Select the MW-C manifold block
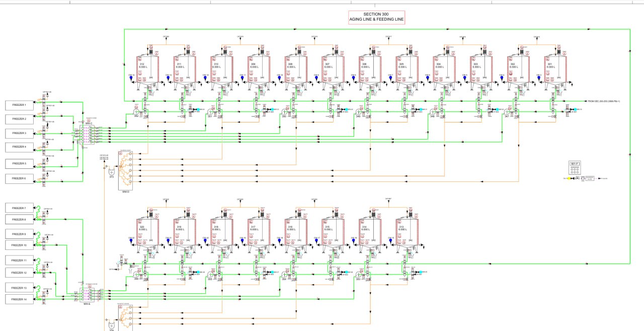 88,135
